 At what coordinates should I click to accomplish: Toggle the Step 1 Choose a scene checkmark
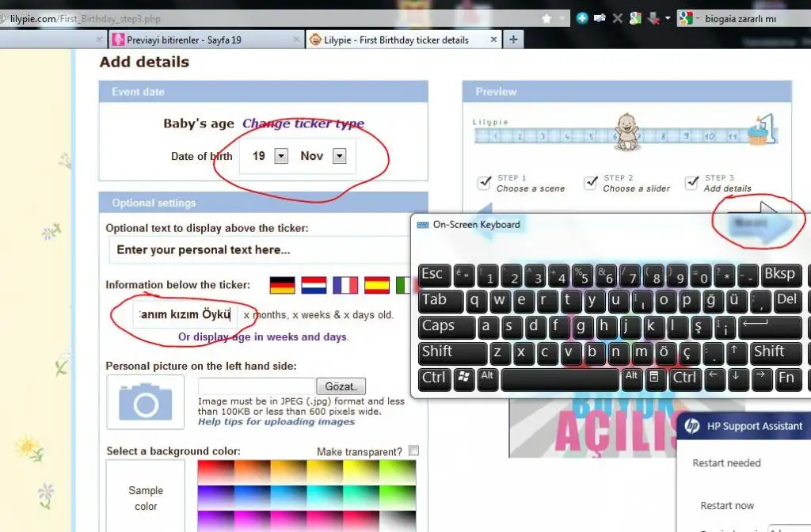point(484,183)
